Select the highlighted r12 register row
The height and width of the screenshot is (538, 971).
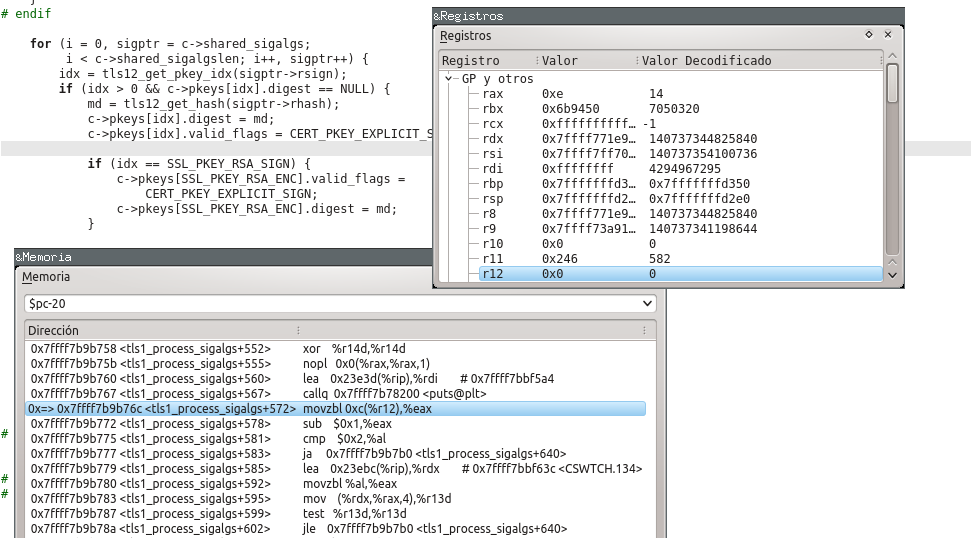(x=681, y=274)
